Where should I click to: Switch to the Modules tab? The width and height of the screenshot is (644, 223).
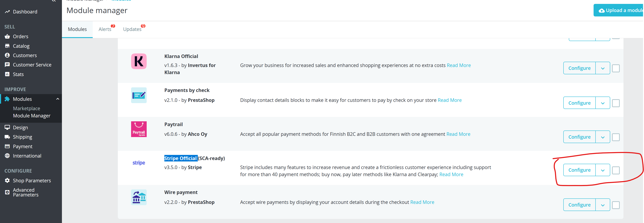tap(77, 29)
